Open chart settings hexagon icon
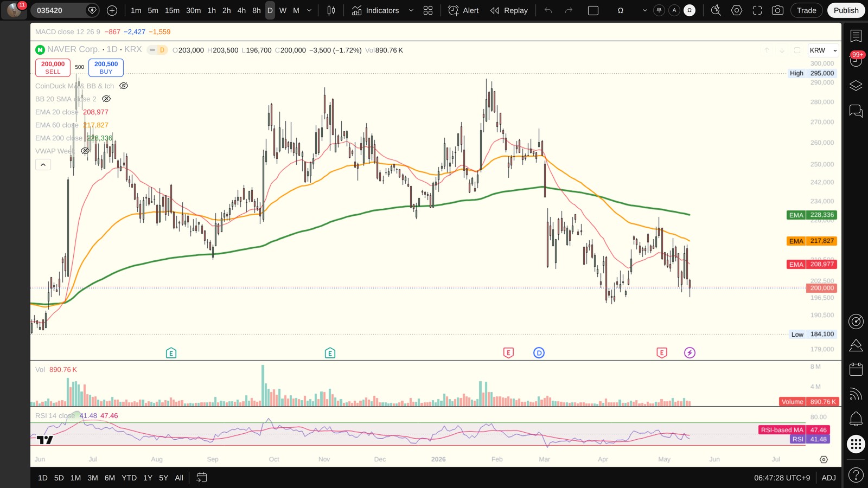868x488 pixels. [737, 10]
